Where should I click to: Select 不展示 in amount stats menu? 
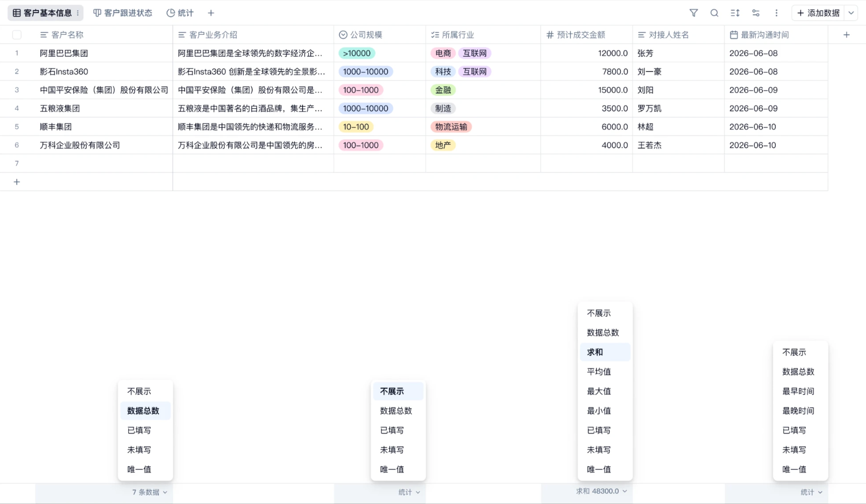pos(605,313)
